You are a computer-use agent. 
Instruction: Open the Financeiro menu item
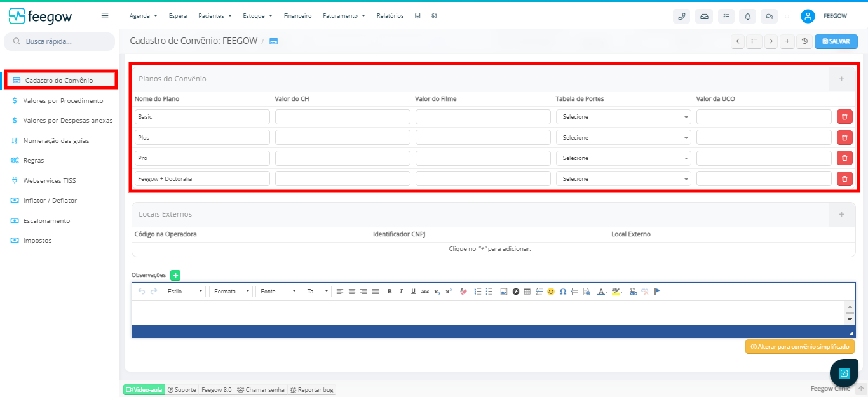point(297,16)
